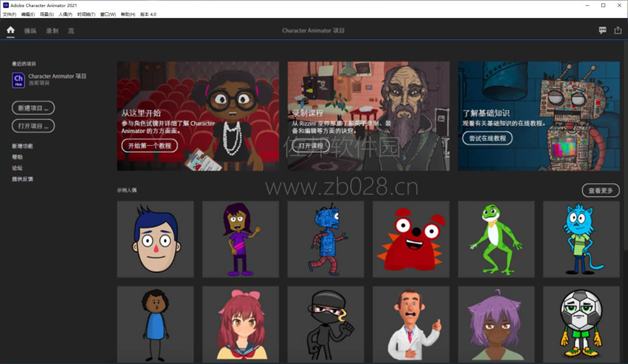This screenshot has width=628, height=364.
Task: Click the Adobe Character Animator title bar icon
Action: pos(6,5)
